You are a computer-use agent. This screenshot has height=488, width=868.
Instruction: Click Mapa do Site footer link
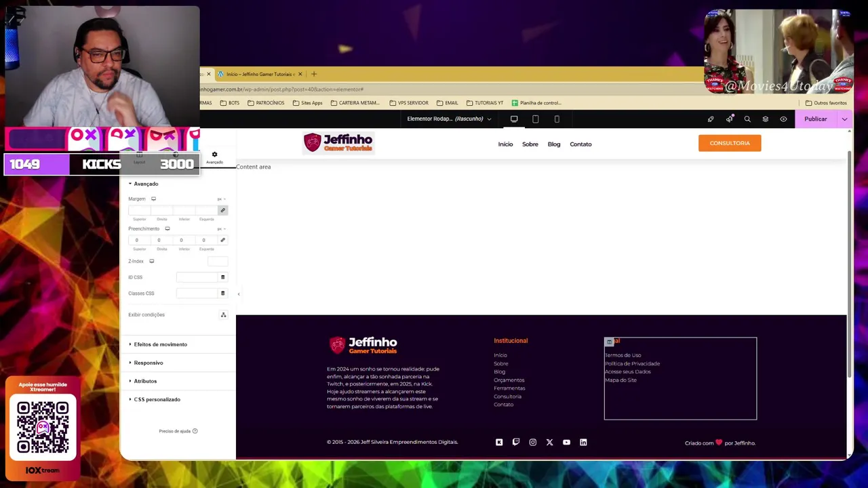[x=620, y=380]
